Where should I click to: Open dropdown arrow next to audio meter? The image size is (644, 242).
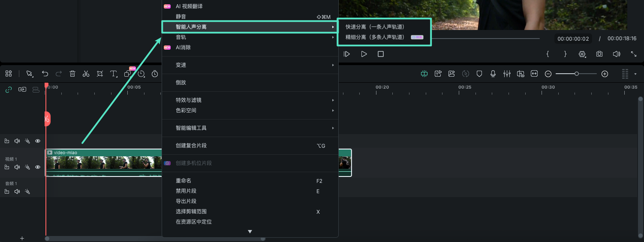635,74
